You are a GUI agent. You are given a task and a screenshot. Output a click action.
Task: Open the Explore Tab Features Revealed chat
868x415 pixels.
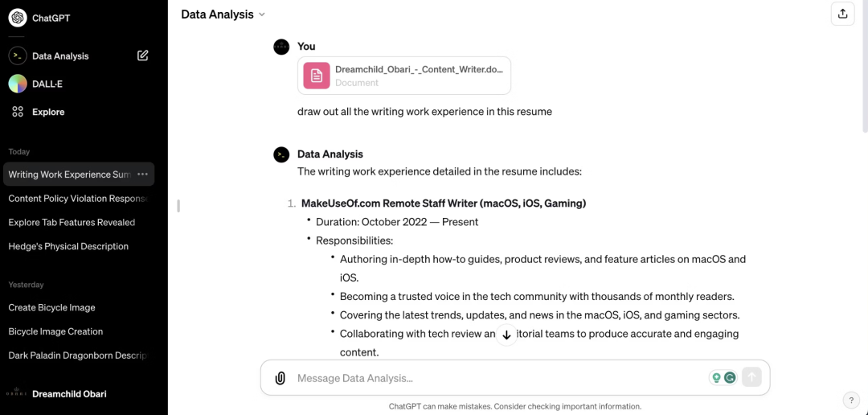click(x=72, y=223)
